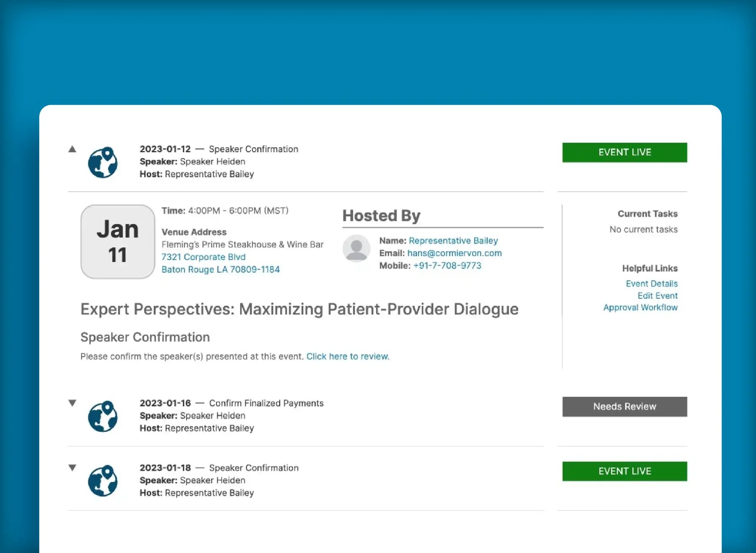Open the Edit Event link
The image size is (756, 553).
click(657, 296)
